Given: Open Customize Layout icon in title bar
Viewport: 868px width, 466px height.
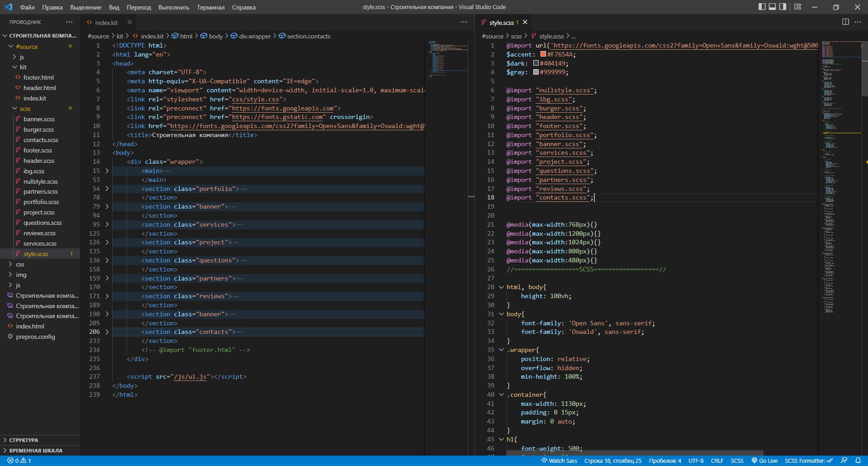Looking at the screenshot, I should pos(797,7).
